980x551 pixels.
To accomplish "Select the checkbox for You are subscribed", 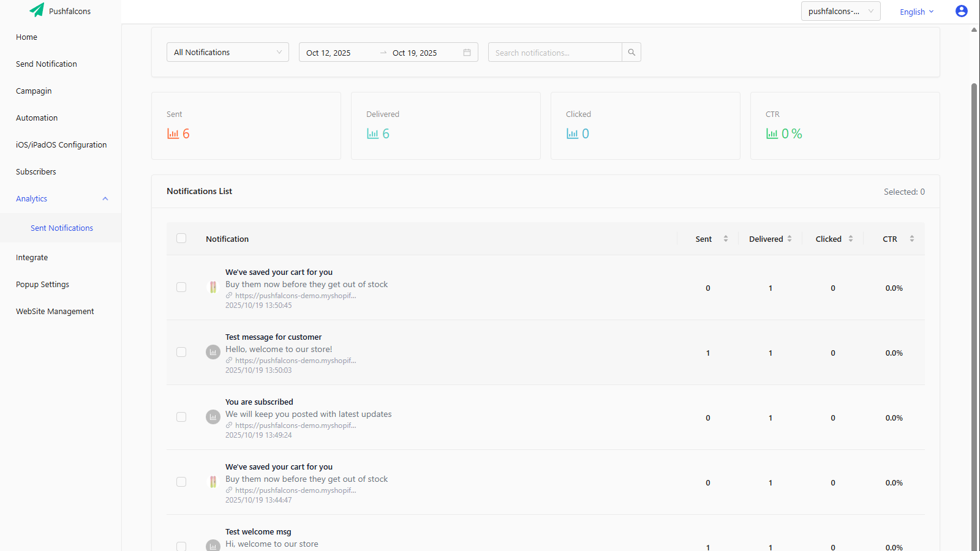I will (x=181, y=417).
